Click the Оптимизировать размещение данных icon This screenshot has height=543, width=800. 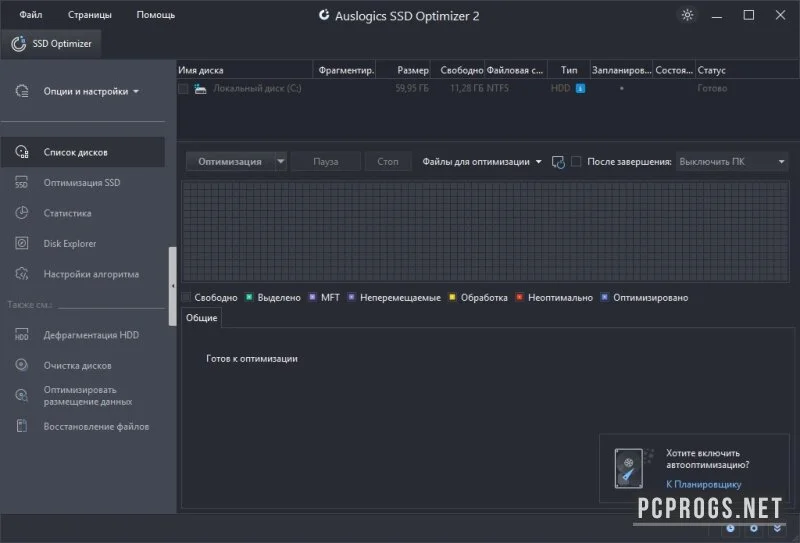[x=22, y=396]
